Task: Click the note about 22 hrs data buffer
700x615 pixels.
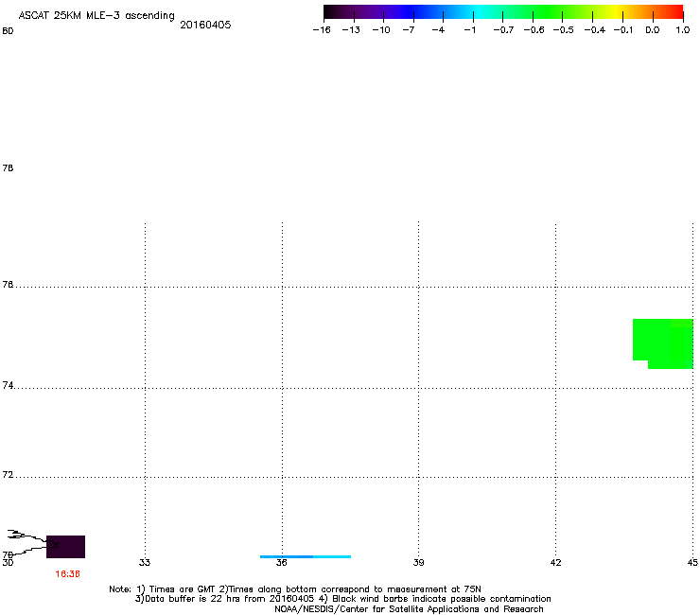Action: pos(342,599)
